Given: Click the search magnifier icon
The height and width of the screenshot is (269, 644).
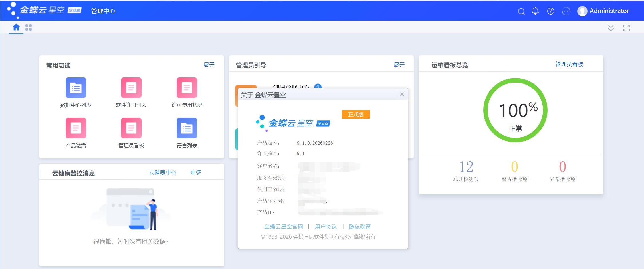Looking at the screenshot, I should [521, 11].
